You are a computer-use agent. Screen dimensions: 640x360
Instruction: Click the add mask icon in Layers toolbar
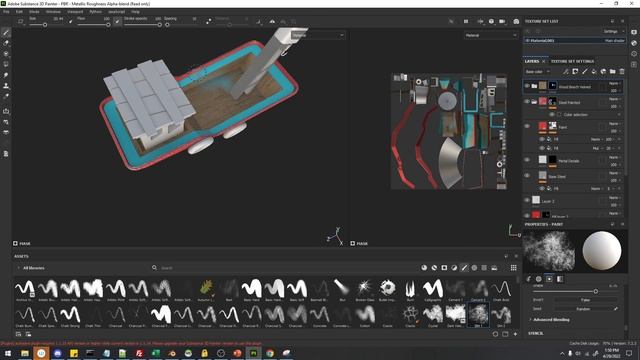coord(575,71)
